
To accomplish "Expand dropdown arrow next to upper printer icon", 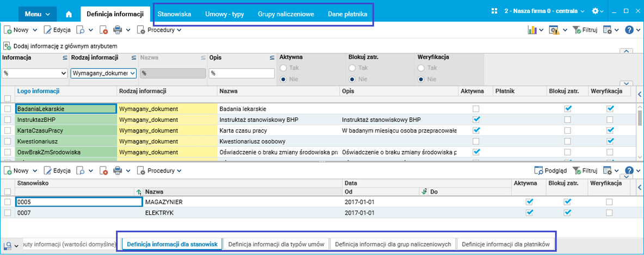I will [x=128, y=30].
